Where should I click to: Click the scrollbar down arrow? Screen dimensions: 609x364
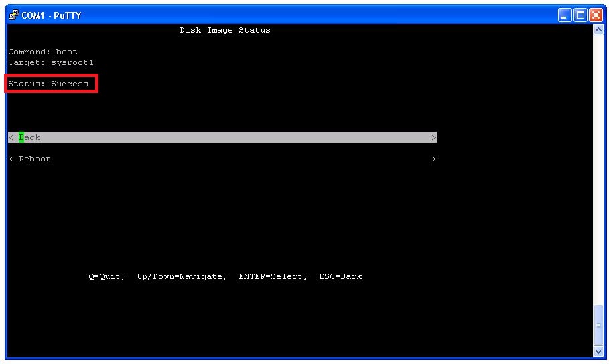[598, 351]
